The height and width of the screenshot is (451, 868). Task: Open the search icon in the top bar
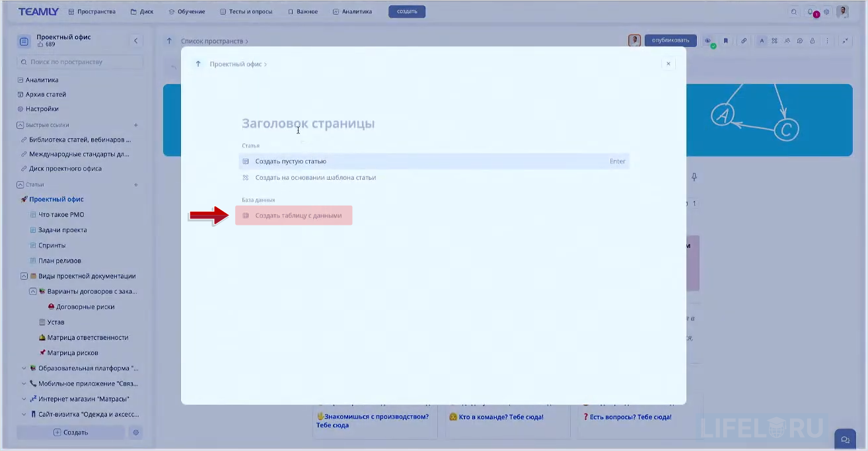pos(794,11)
